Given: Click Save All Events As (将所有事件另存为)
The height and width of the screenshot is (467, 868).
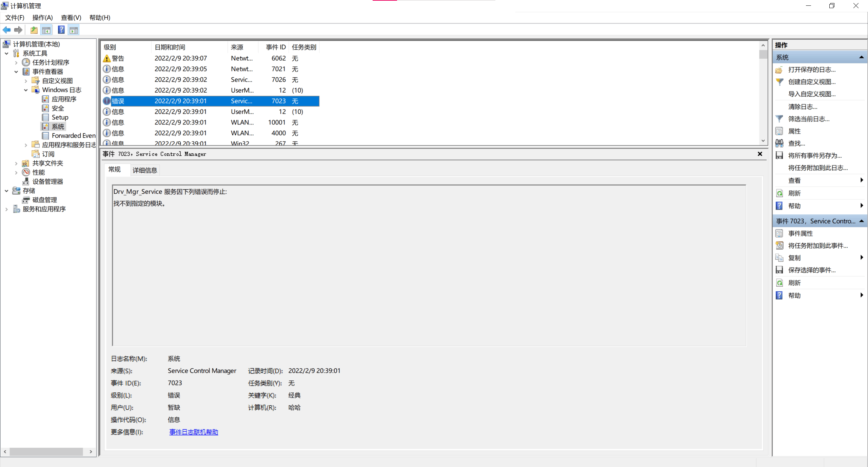Looking at the screenshot, I should 815,156.
